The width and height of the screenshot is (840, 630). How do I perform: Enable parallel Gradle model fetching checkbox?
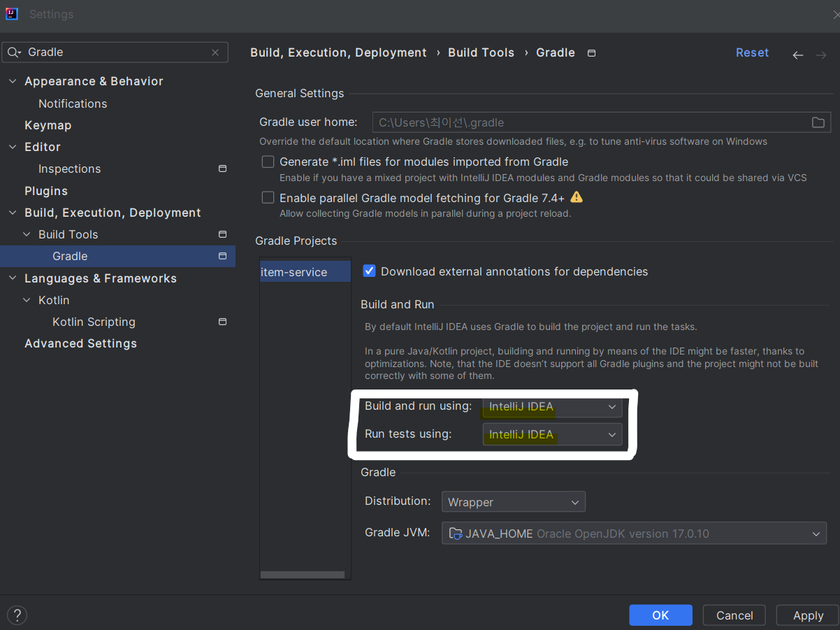point(268,197)
